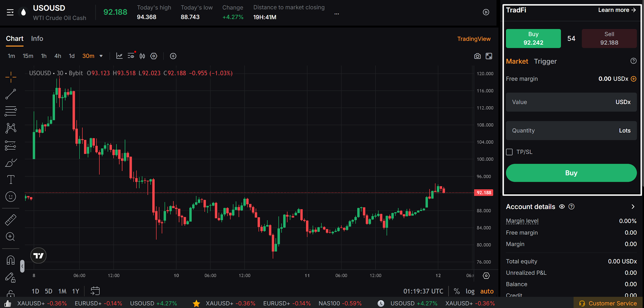This screenshot has width=644, height=308.
Task: Toggle auto scale on the chart
Action: tap(487, 291)
